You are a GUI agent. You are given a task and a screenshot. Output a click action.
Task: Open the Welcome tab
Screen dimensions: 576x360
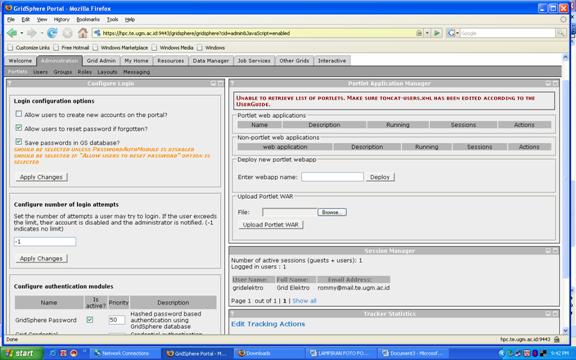coord(20,61)
